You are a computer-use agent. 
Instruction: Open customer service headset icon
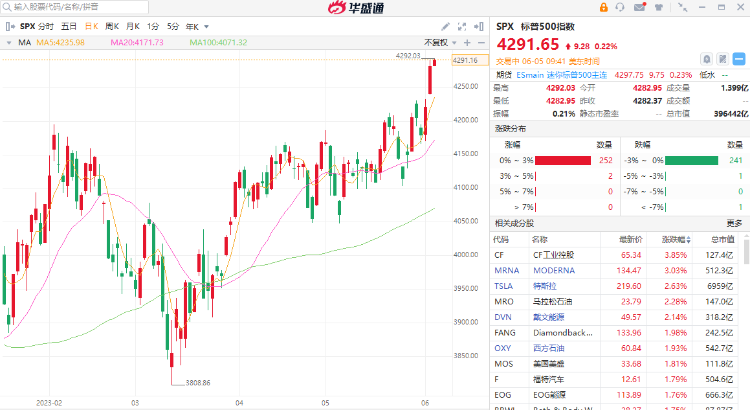coord(620,7)
